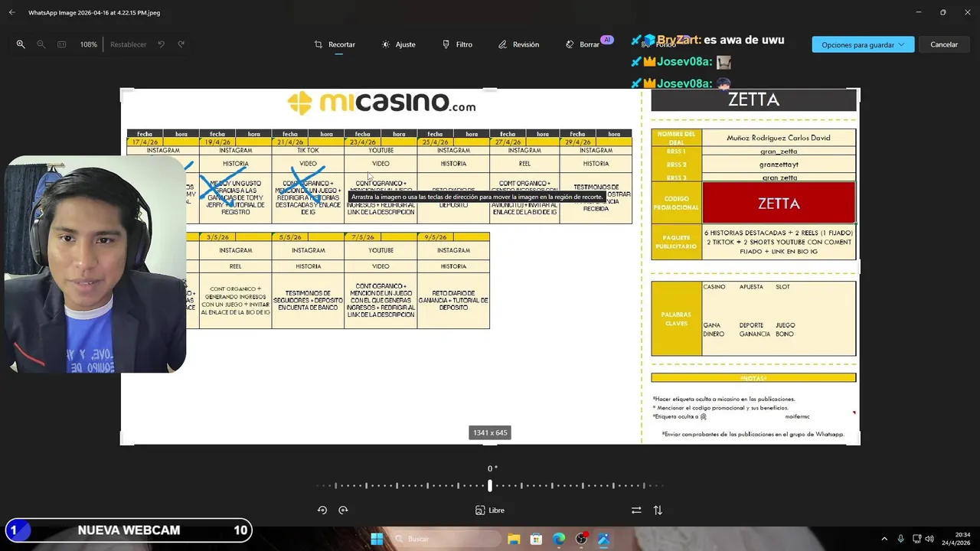This screenshot has width=980, height=551.
Task: Zoom out with the magnifier minus icon
Action: pos(41,44)
